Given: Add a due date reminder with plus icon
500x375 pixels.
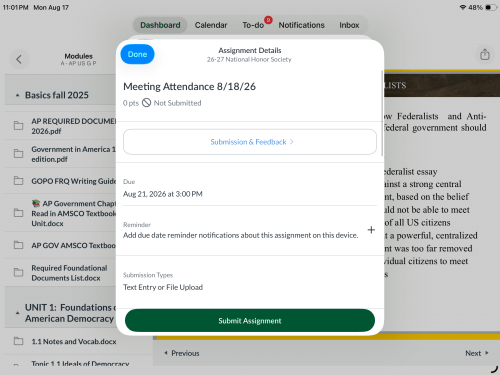Looking at the screenshot, I should point(371,230).
